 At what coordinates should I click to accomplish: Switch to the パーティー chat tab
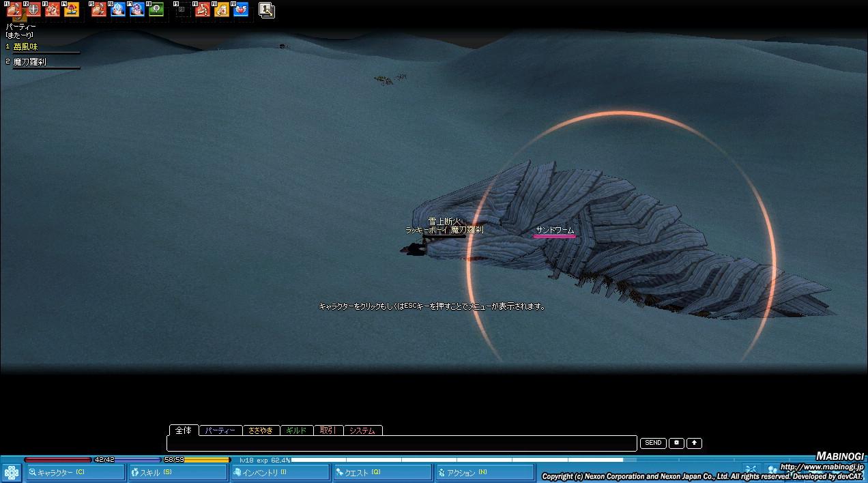tap(220, 430)
